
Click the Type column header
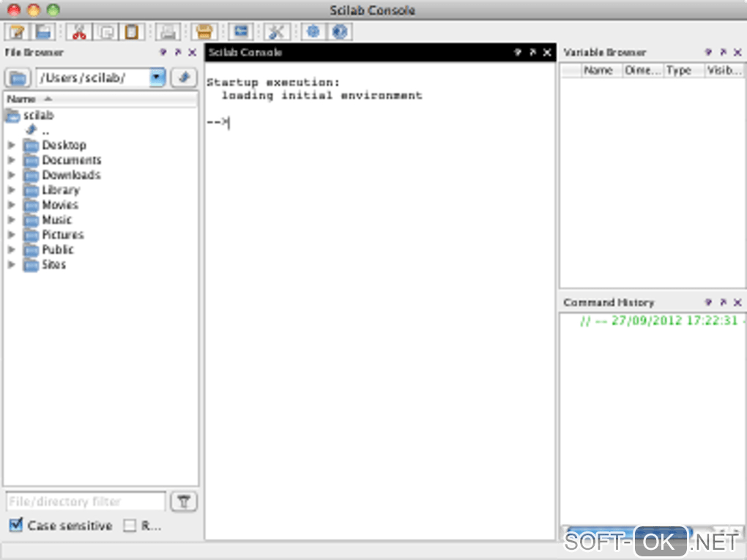click(x=683, y=70)
